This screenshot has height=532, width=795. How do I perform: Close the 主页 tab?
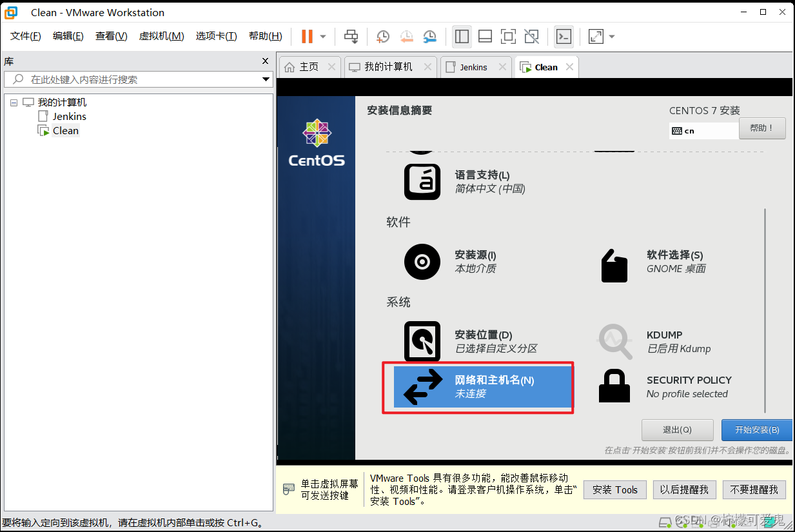click(331, 67)
